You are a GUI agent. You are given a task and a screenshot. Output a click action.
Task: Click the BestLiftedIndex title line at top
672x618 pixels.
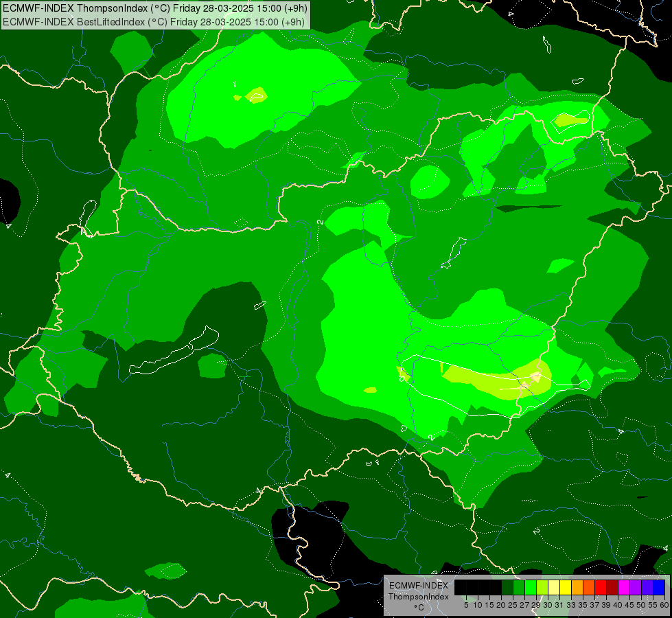[154, 22]
